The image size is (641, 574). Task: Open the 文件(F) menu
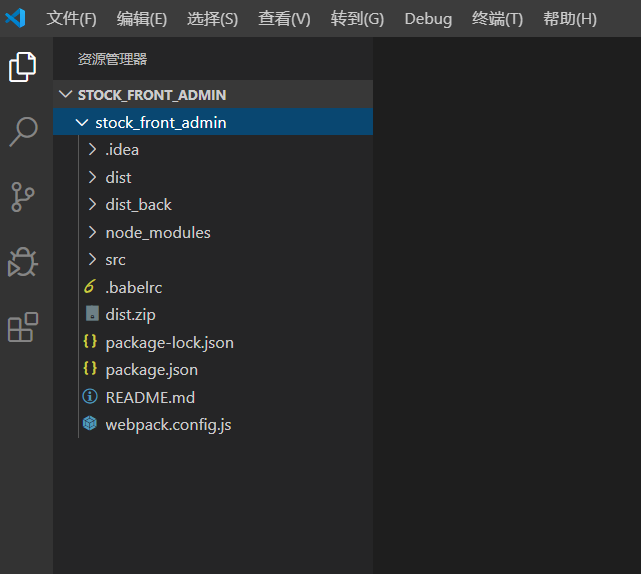72,18
